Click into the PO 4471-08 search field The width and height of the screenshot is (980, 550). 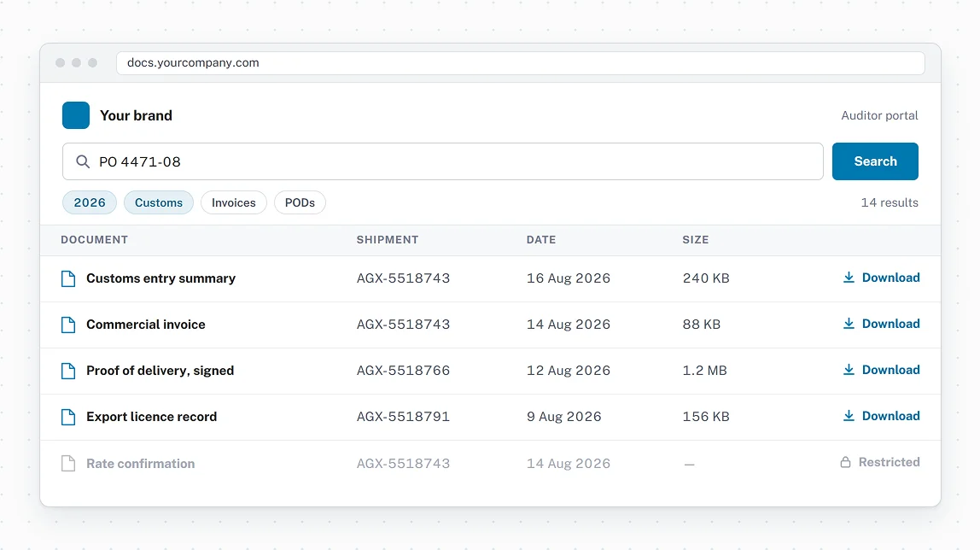442,162
